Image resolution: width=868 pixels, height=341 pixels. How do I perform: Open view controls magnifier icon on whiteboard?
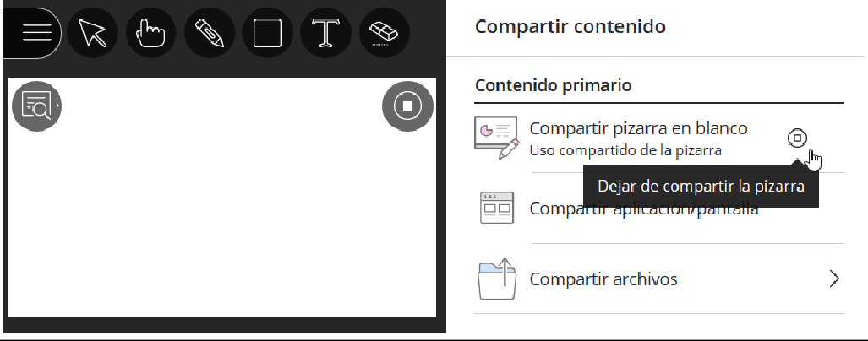tap(36, 106)
